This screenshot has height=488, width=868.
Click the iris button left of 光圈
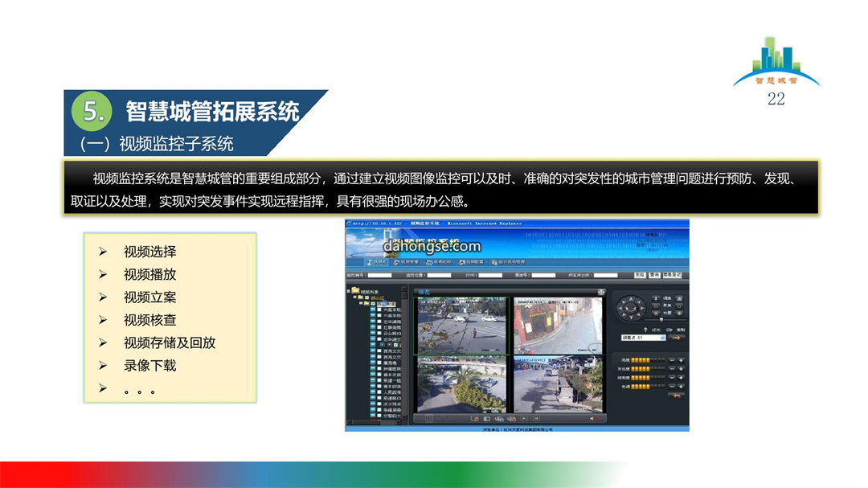coord(656,313)
